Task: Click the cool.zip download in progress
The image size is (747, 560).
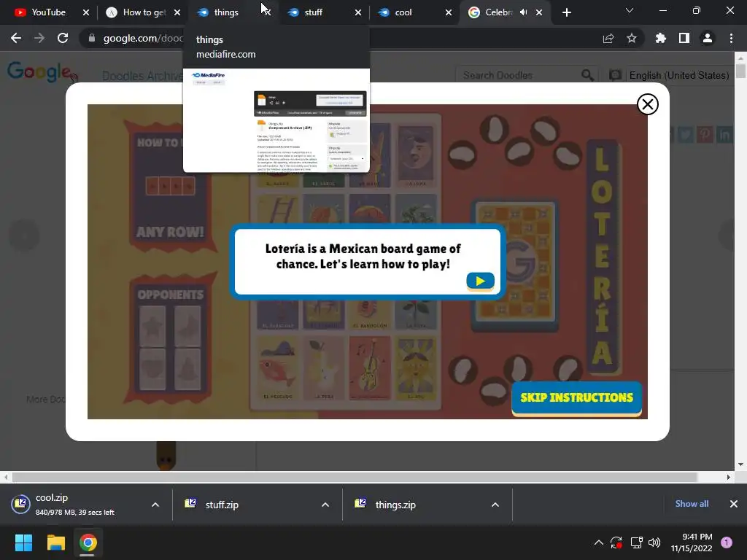Action: point(74,505)
